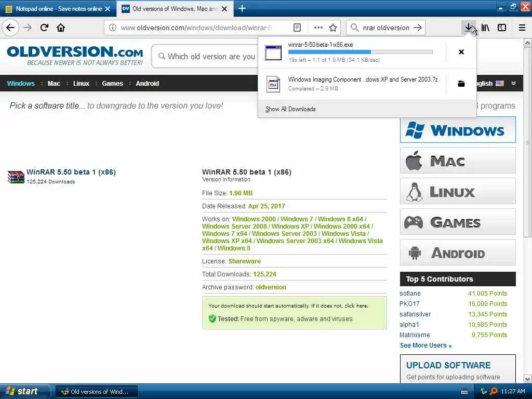Open the Firefox hamburger menu
Viewport: 532px width, 399px height.
522,28
